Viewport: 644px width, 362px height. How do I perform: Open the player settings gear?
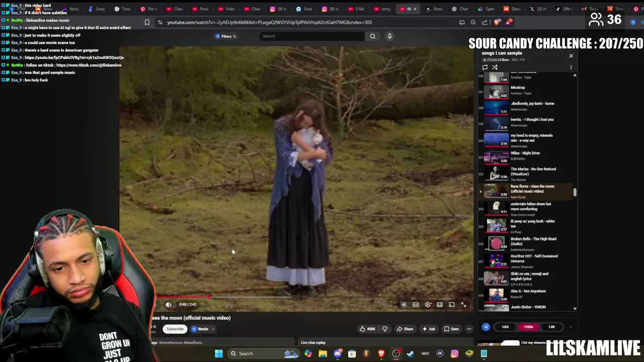click(428, 305)
